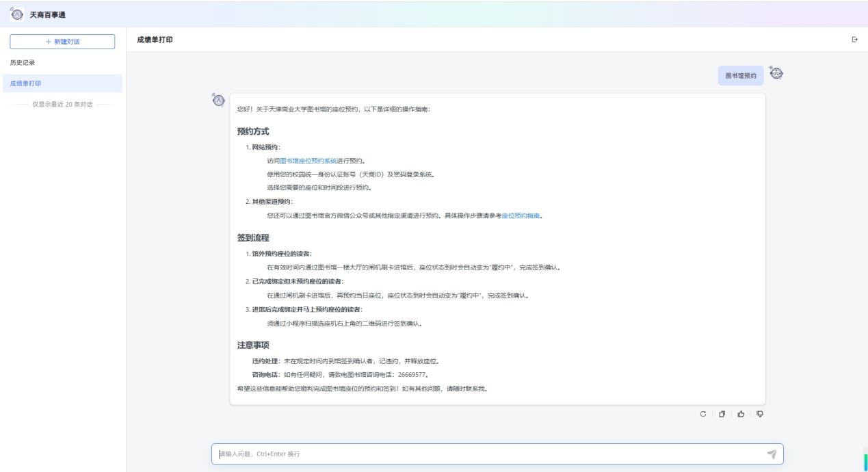Open the 图书馆座位预约系统 link

click(x=308, y=161)
